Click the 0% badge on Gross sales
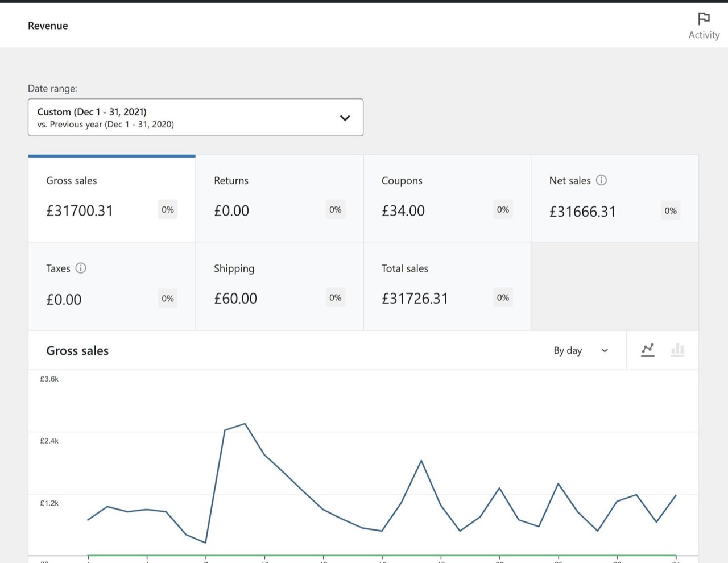Image resolution: width=728 pixels, height=563 pixels. coord(168,209)
